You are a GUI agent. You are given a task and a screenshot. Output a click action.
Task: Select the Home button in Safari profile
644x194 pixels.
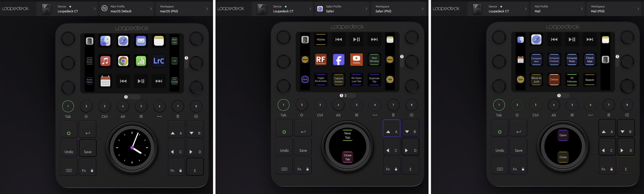[321, 40]
